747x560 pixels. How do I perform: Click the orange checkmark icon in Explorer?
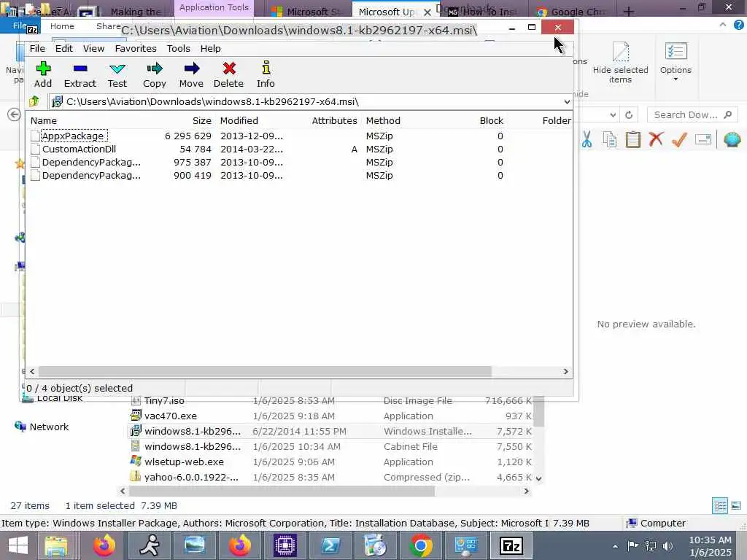(x=679, y=139)
